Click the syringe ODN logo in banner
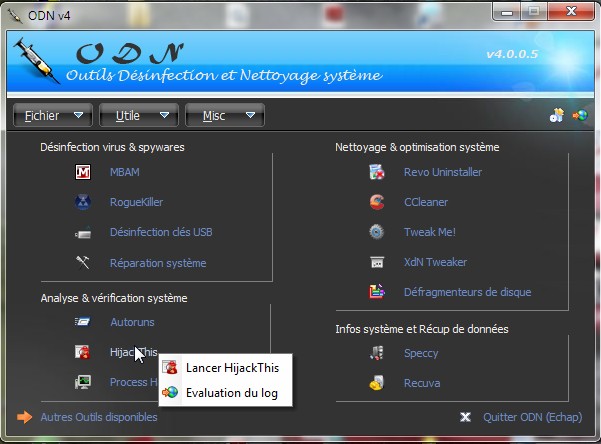 (36, 61)
